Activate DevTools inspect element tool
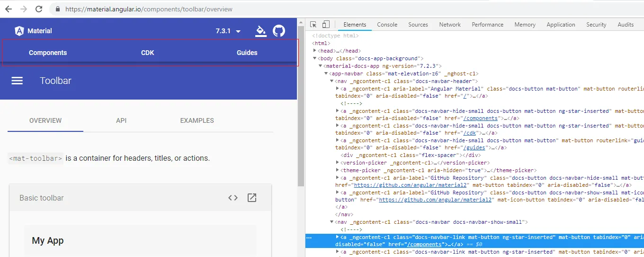Viewport: 644px width, 257px height. (x=313, y=25)
